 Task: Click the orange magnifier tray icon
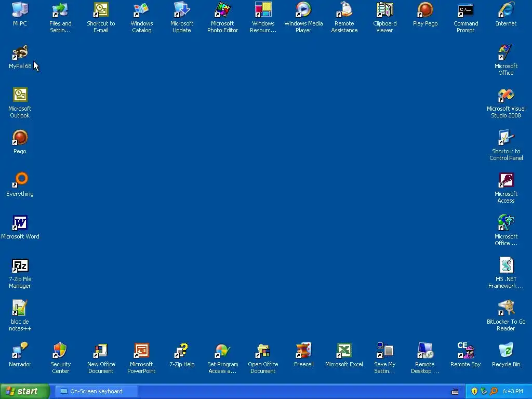(x=494, y=391)
